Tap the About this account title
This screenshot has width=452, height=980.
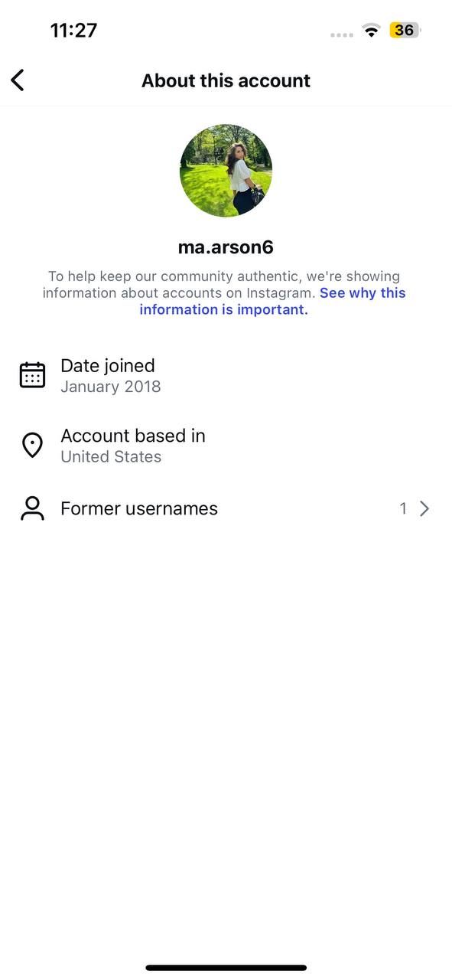(226, 80)
